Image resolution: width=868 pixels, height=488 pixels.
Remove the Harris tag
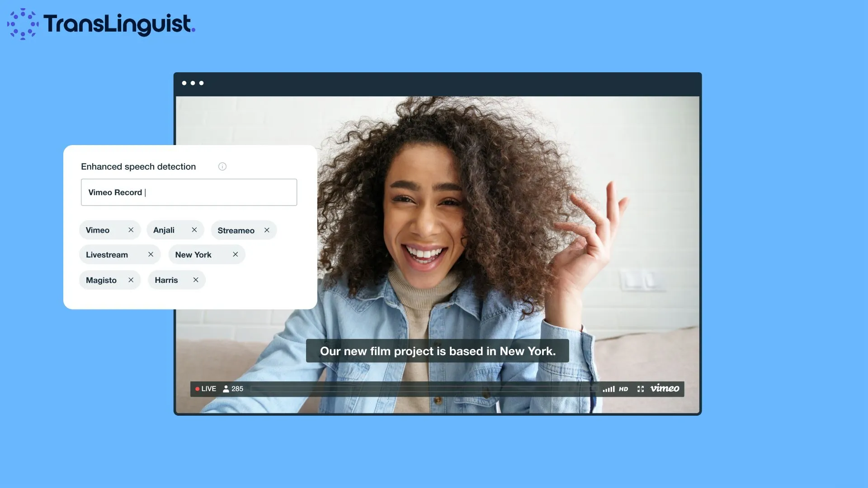196,280
